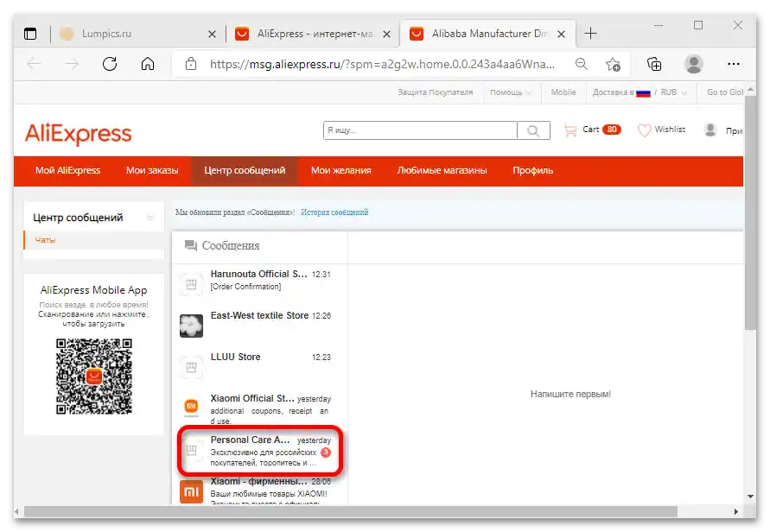This screenshot has width=770, height=532.
Task: Click the Xiaomi Official Store Mi avatar
Action: point(191,408)
